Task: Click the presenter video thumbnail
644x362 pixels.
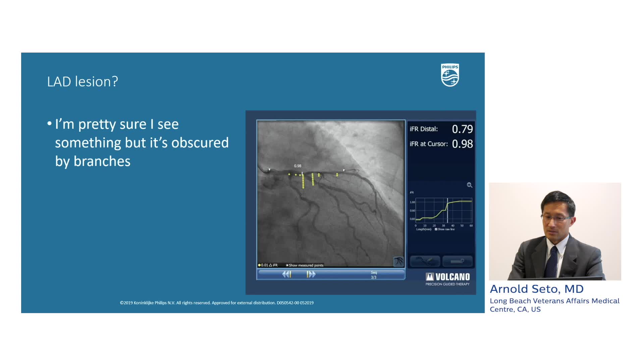Action: (x=555, y=231)
